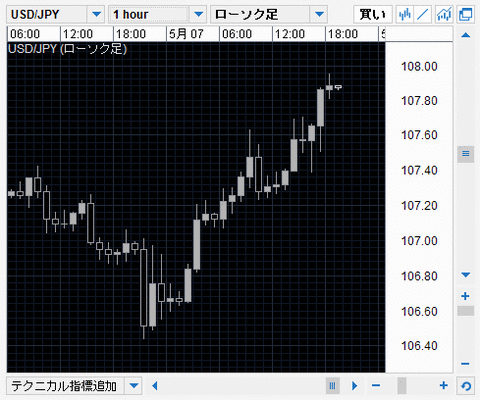Select the trend line drawing tool
Image resolution: width=480 pixels, height=400 pixels.
[x=423, y=14]
